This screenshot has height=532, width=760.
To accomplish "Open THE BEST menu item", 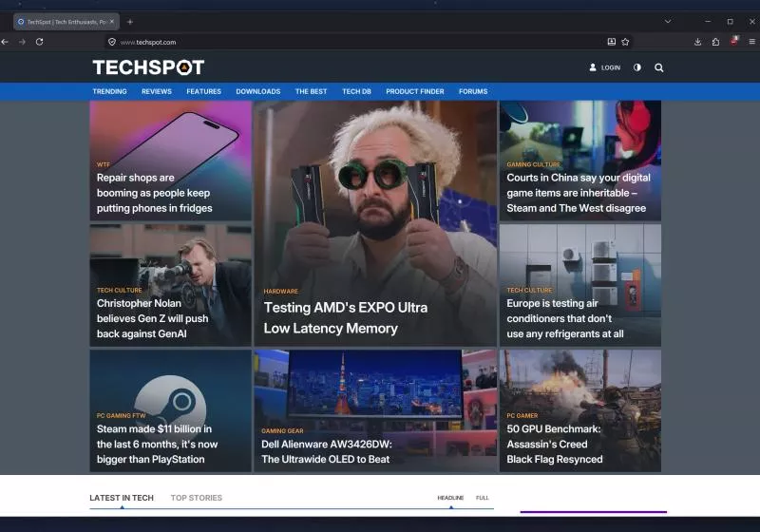I will pos(312,91).
